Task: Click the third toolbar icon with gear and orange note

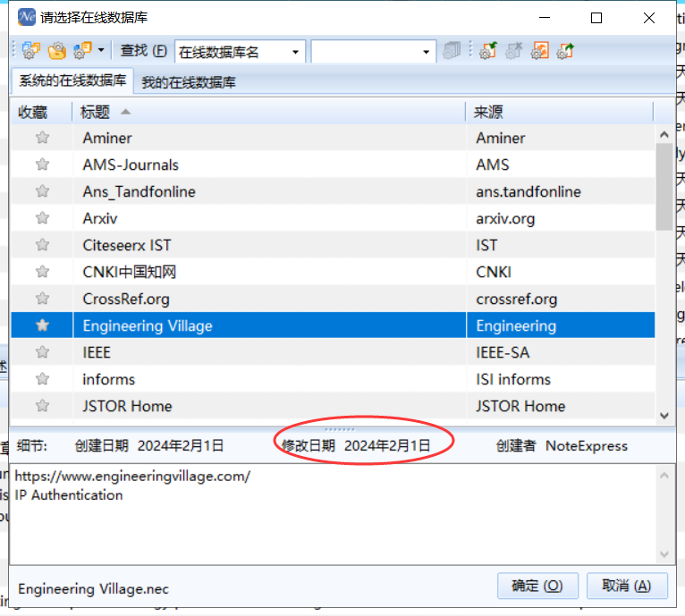Action: 82,51
